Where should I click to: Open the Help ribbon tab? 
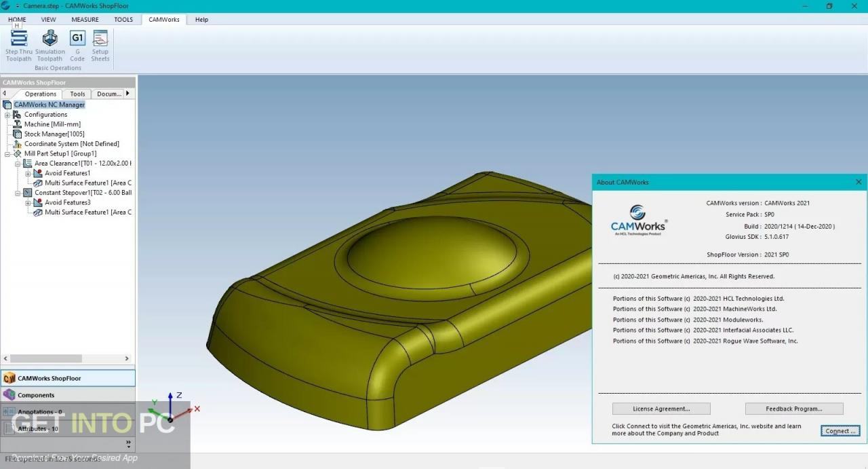(201, 20)
